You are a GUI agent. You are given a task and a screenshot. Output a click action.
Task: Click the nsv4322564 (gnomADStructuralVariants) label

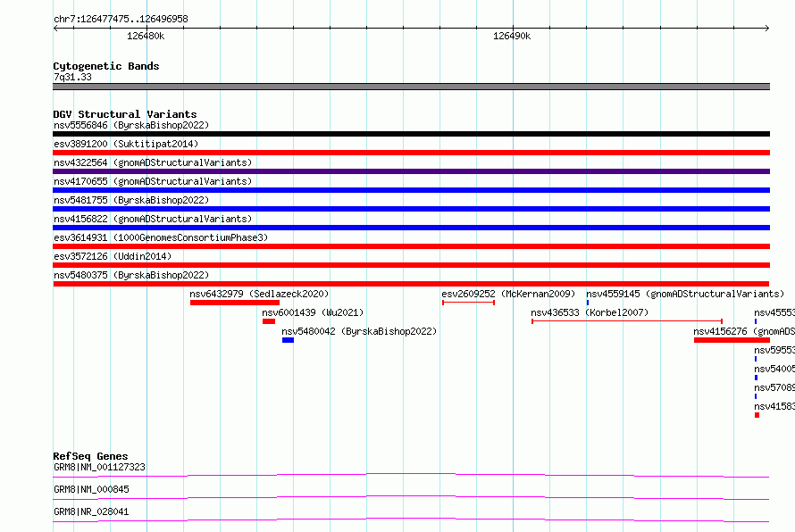(153, 162)
